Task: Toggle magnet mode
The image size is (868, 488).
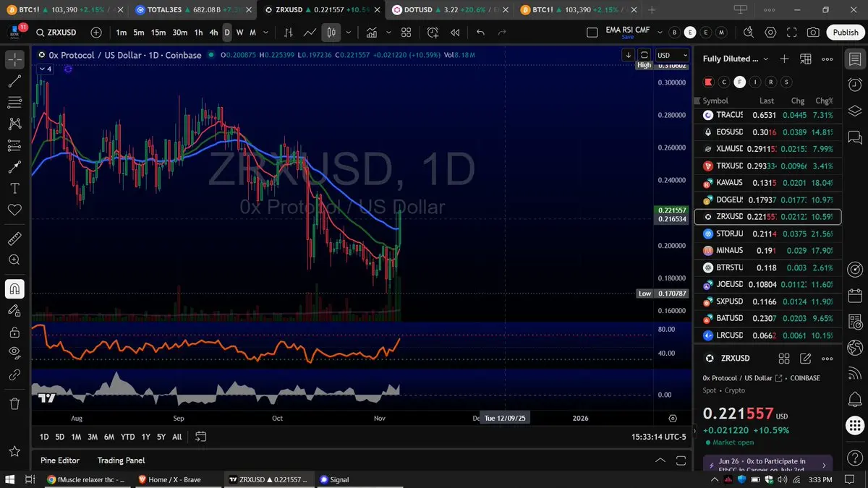Action: [x=14, y=288]
